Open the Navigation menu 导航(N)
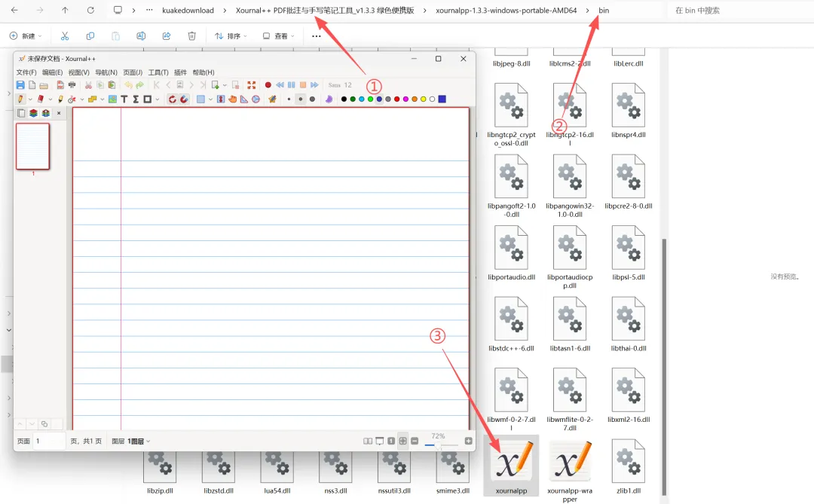 point(106,72)
